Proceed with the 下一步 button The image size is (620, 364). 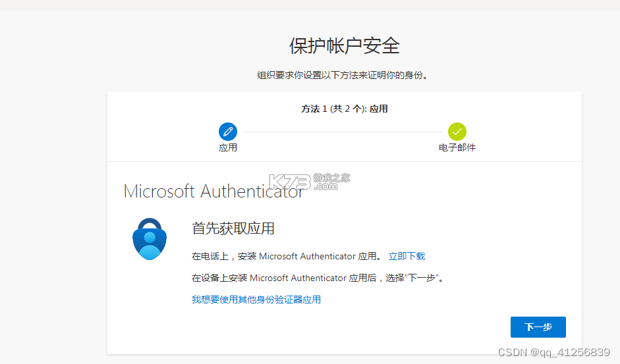538,327
